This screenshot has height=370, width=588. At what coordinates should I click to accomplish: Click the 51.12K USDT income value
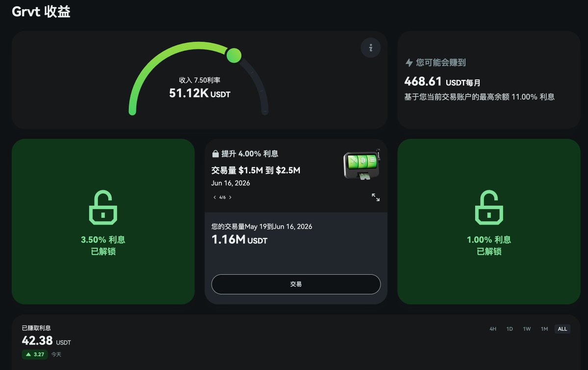pyautogui.click(x=200, y=93)
